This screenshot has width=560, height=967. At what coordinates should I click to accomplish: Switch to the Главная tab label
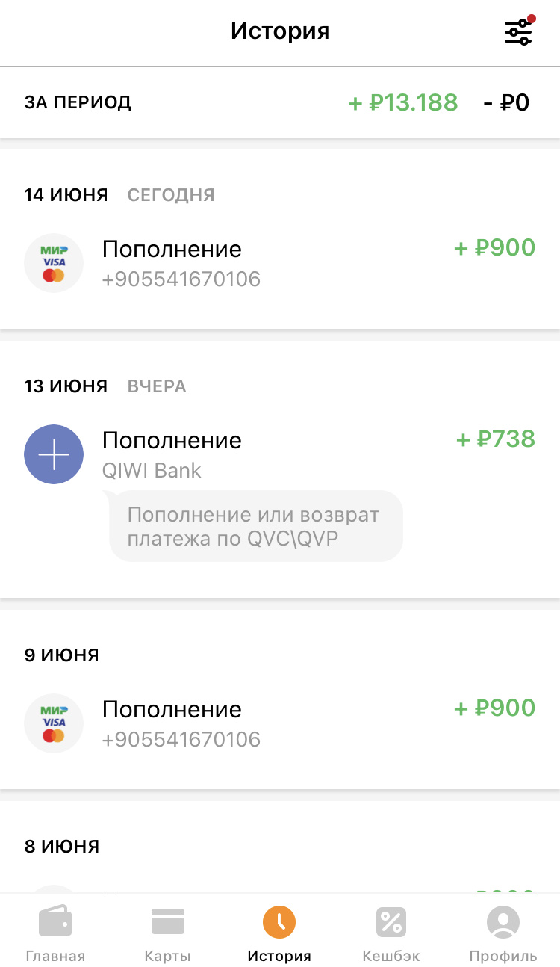click(55, 956)
